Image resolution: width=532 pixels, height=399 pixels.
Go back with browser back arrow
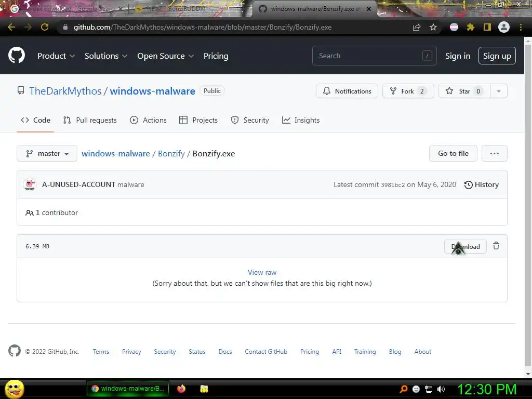click(x=11, y=27)
